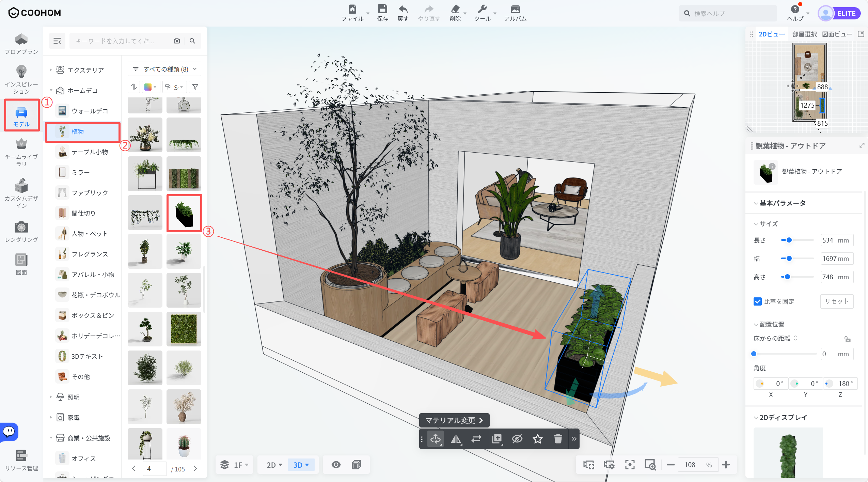Click the マテリアル変更 button
This screenshot has height=482, width=868.
click(454, 420)
